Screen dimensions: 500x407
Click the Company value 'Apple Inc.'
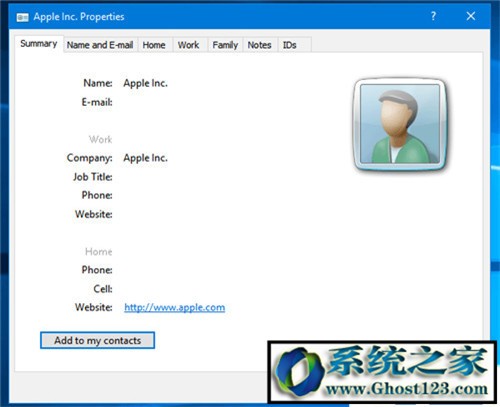coord(145,158)
